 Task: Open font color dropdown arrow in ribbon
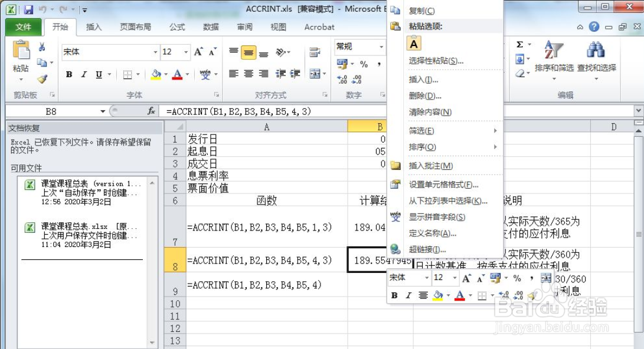coord(187,75)
